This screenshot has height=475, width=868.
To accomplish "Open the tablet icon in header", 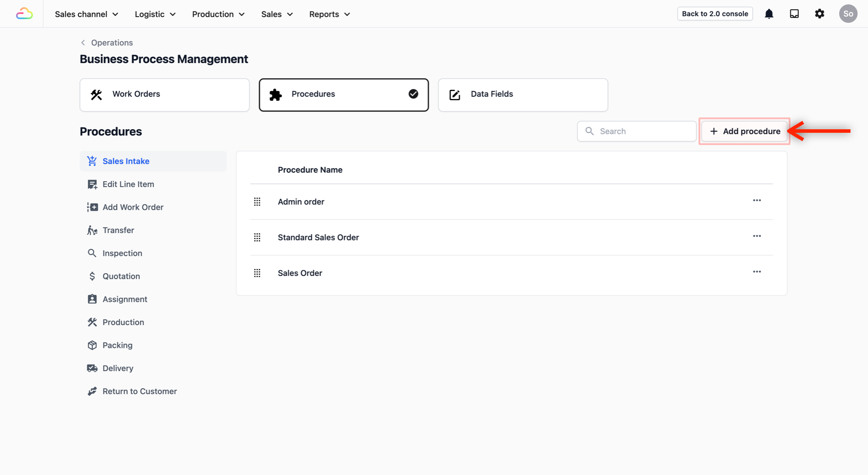I will 794,14.
